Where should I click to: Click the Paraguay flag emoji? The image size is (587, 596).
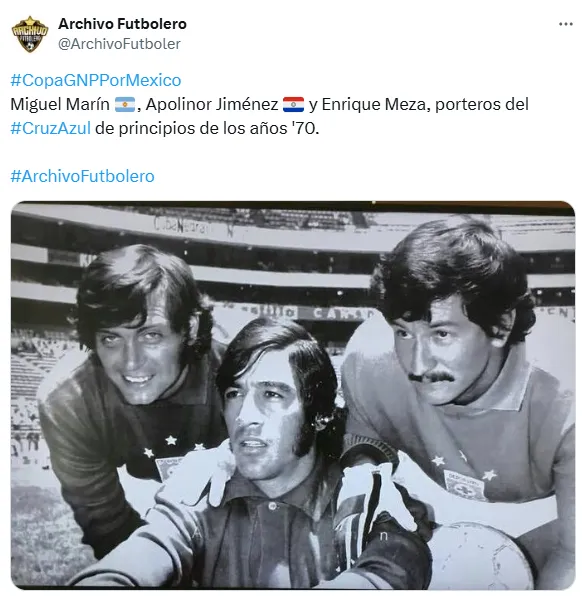pos(293,105)
